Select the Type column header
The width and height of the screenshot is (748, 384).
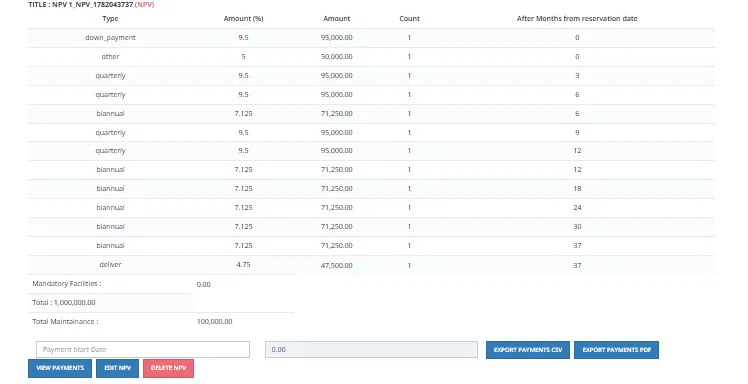point(110,19)
